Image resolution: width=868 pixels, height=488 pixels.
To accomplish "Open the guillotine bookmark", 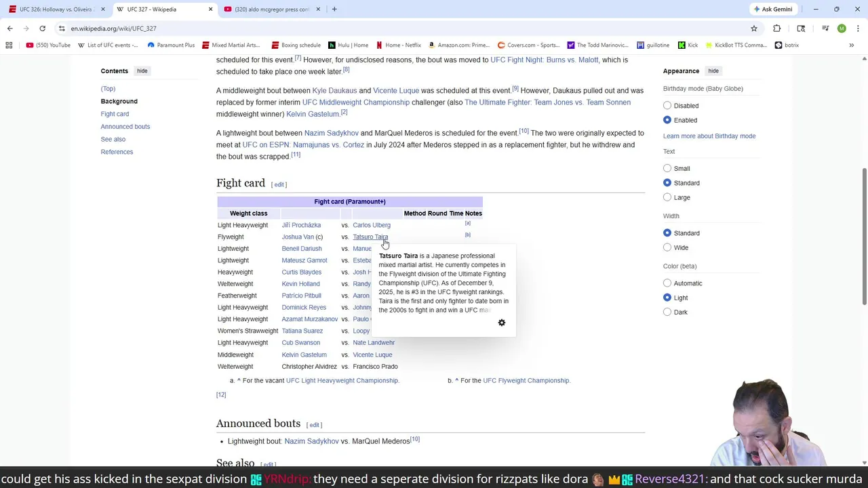I will pos(653,45).
